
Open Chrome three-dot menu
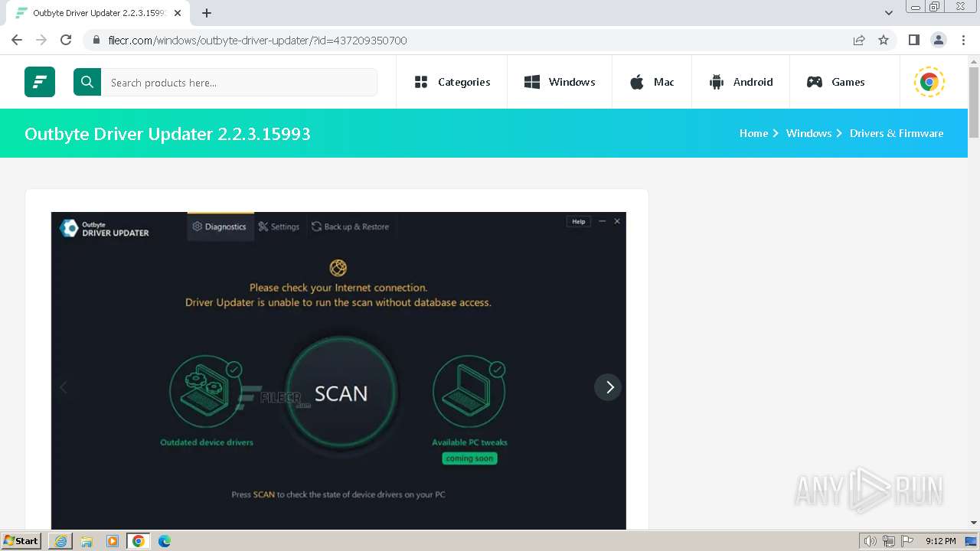coord(963,40)
